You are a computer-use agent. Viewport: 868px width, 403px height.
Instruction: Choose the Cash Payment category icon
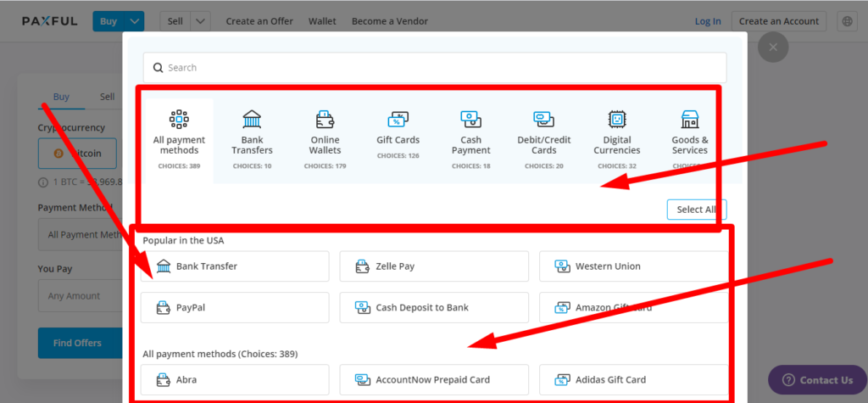click(x=470, y=119)
